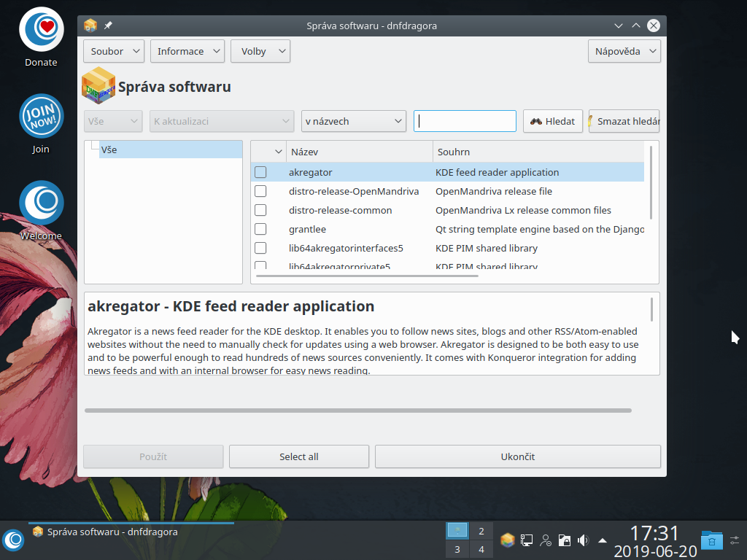Click inside the search text field
This screenshot has width=747, height=560.
pyautogui.click(x=465, y=121)
